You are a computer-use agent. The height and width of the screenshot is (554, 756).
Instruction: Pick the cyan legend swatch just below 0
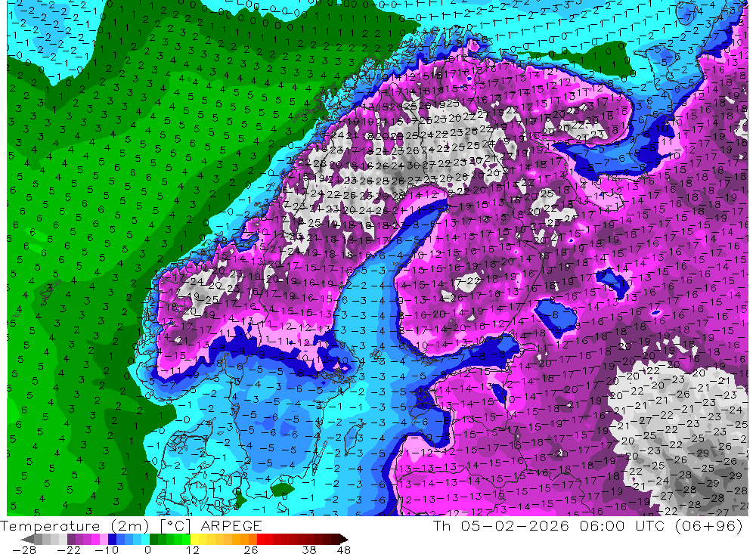[x=145, y=539]
